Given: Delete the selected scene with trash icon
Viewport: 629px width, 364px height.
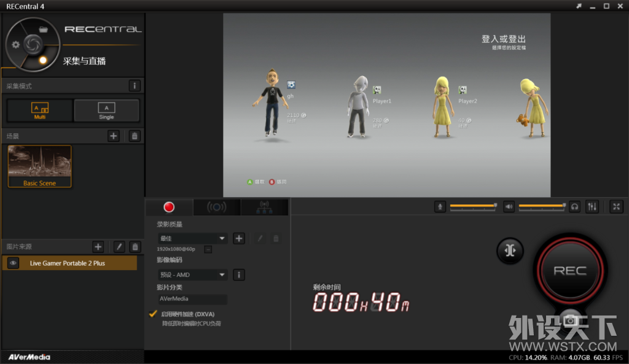Looking at the screenshot, I should [135, 136].
